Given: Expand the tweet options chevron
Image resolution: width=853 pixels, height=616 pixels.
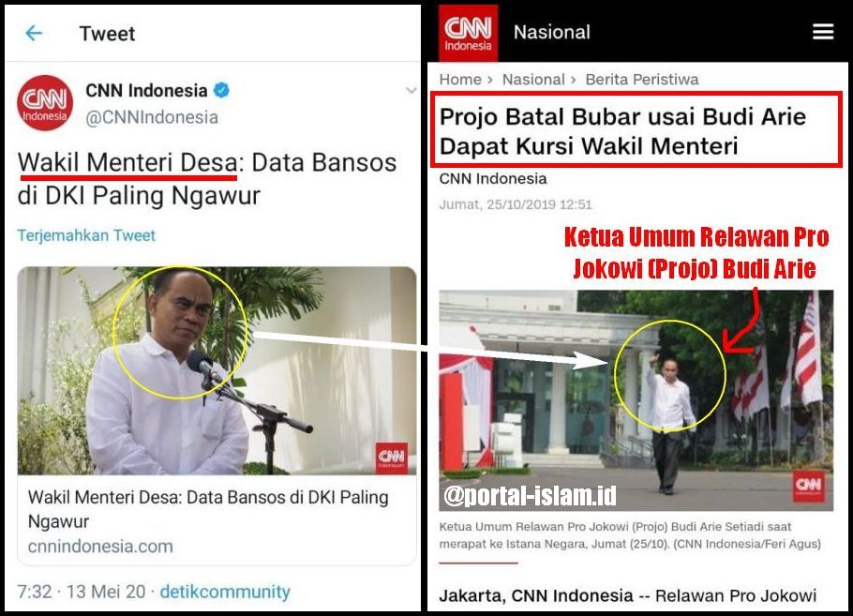Looking at the screenshot, I should (412, 90).
